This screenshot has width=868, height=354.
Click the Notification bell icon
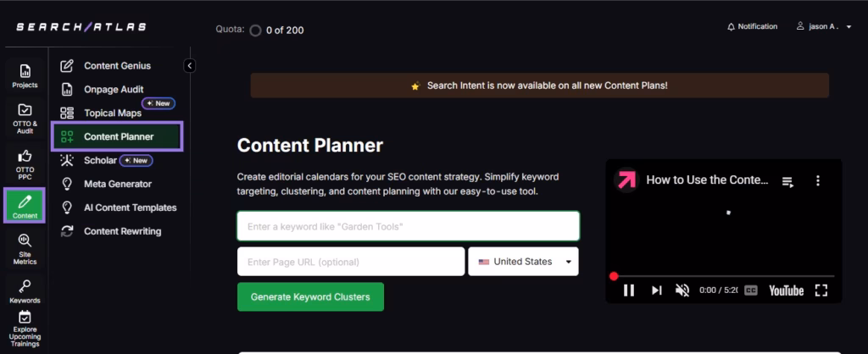[x=732, y=27]
